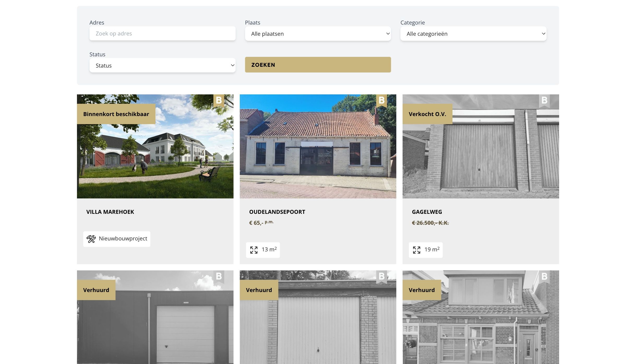Click B badge on Verhuurd brick house listing

point(544,277)
